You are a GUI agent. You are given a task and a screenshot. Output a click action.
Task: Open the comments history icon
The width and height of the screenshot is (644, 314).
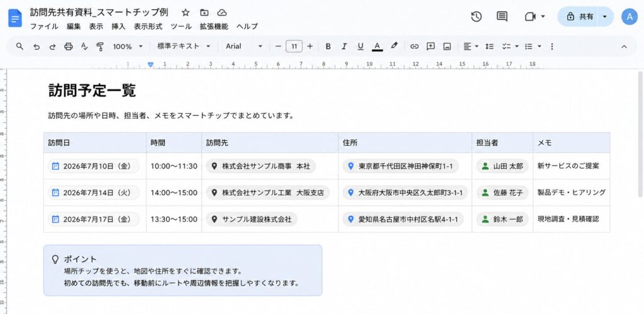click(501, 16)
